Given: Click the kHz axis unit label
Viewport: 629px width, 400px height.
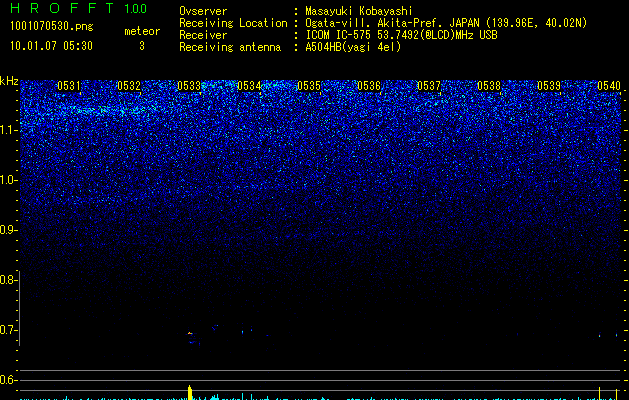Looking at the screenshot, I should pyautogui.click(x=9, y=81).
